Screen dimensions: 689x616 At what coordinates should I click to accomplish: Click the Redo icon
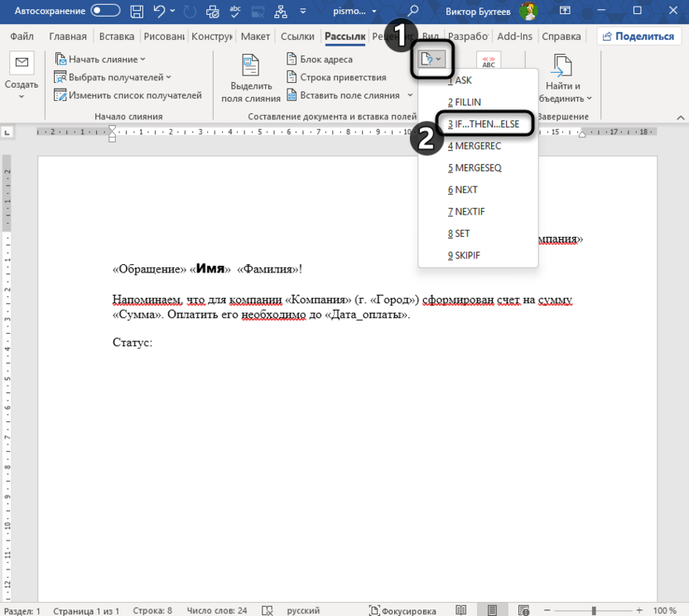pyautogui.click(x=190, y=12)
